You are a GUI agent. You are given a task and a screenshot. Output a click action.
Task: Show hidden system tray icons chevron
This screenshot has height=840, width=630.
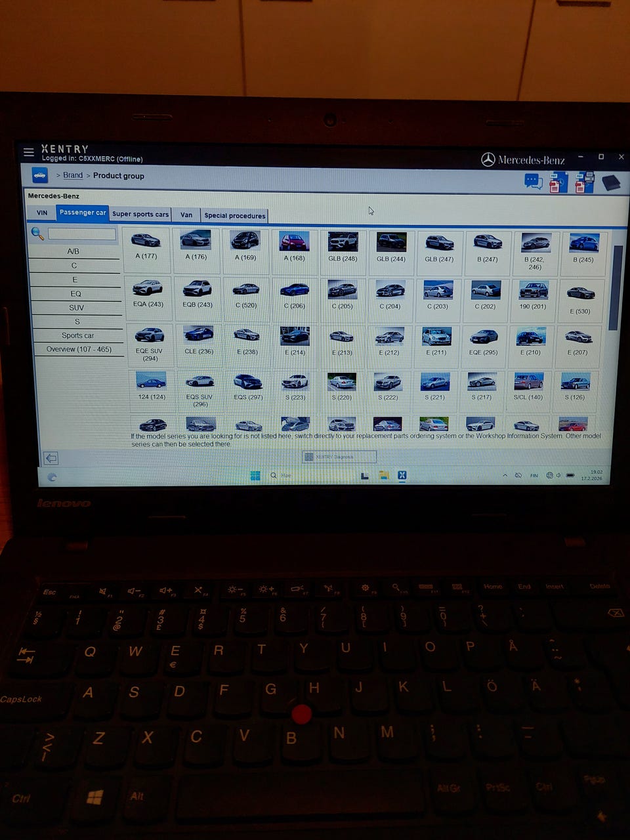pos(505,475)
